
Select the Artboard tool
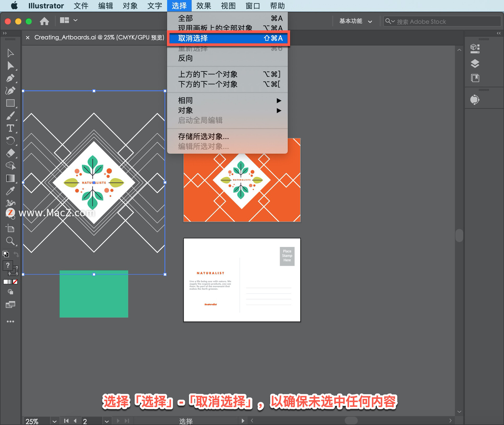tap(10, 228)
